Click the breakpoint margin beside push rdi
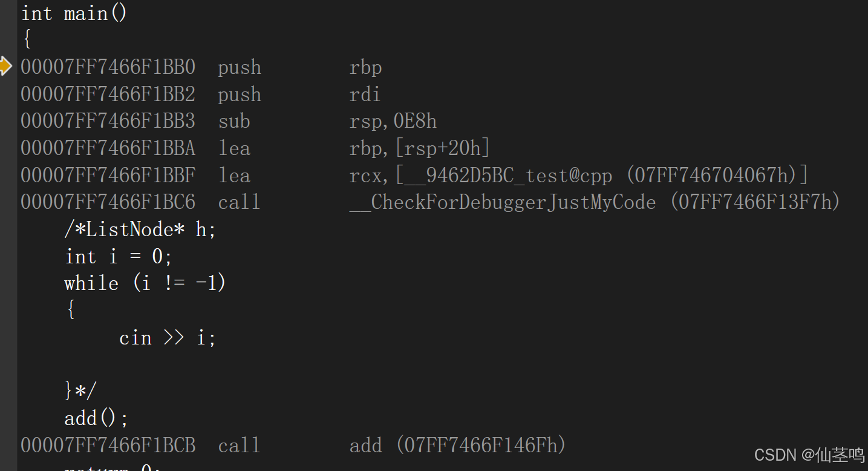 8,94
